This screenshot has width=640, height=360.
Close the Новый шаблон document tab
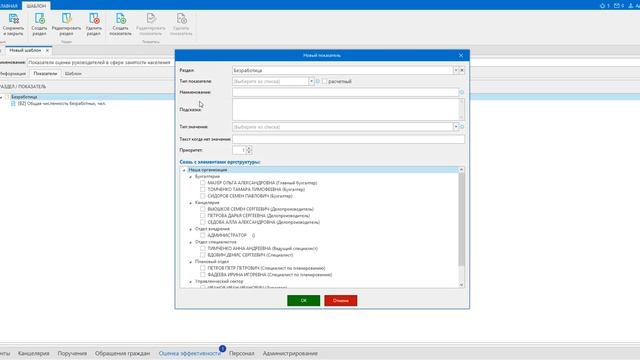(47, 50)
